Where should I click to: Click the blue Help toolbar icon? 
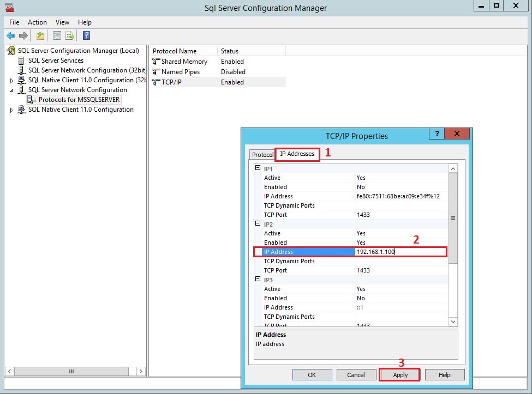pyautogui.click(x=87, y=35)
